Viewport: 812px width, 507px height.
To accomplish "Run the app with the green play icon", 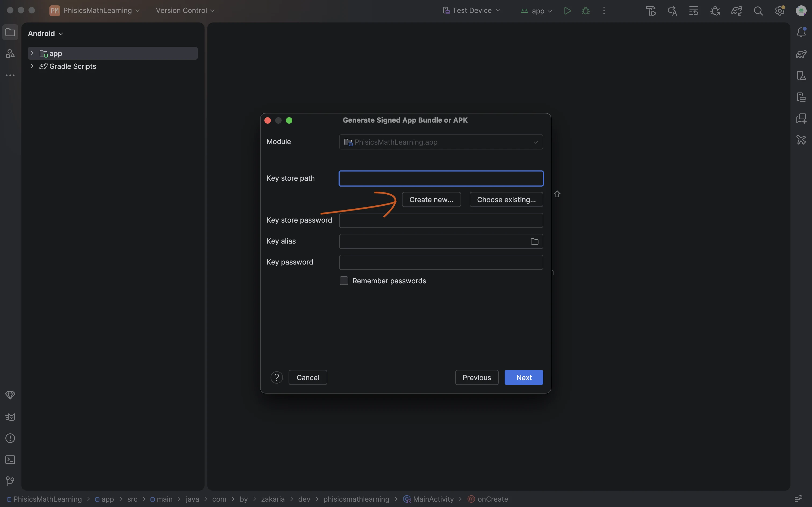I will click(x=567, y=11).
